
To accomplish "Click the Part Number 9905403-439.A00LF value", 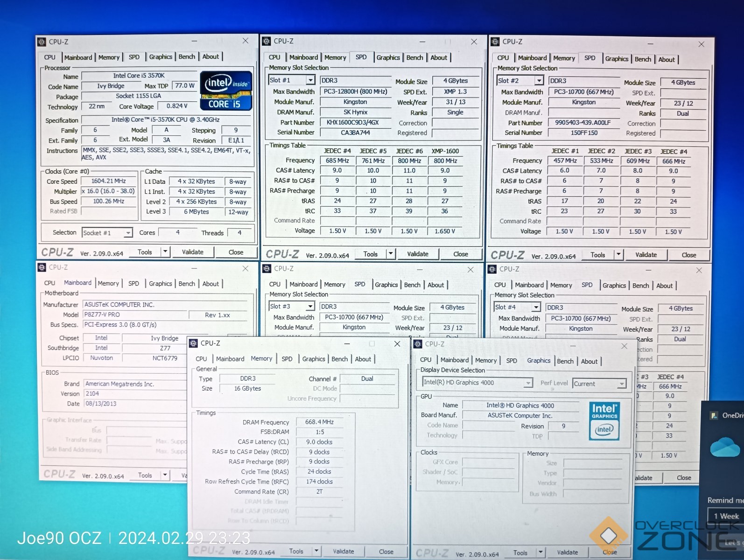I will (583, 123).
